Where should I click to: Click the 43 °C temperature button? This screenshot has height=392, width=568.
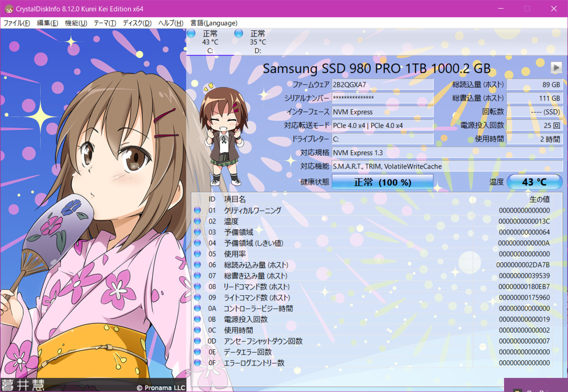coord(534,182)
